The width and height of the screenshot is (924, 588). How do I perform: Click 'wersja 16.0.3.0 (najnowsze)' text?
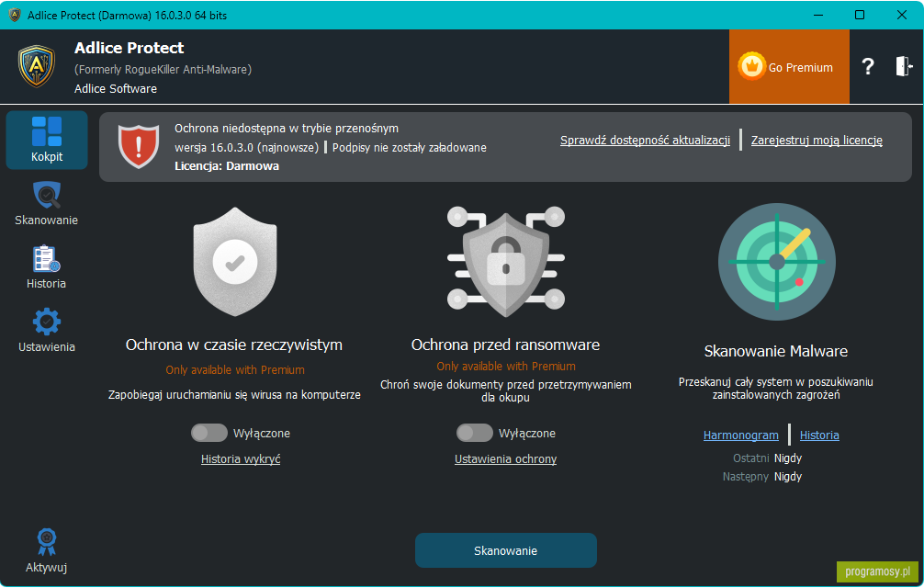coord(246,147)
